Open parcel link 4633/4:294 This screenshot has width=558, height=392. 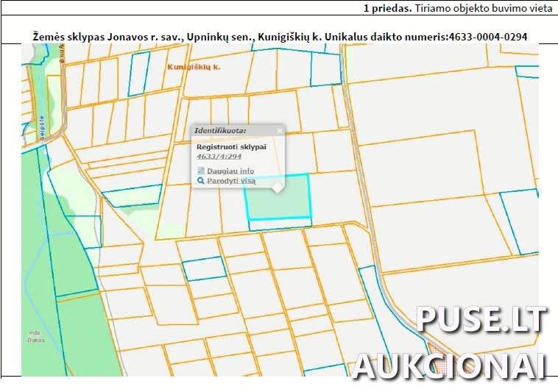(x=219, y=157)
